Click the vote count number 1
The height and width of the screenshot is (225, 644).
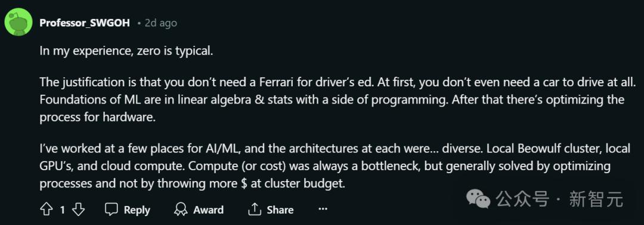click(x=63, y=210)
